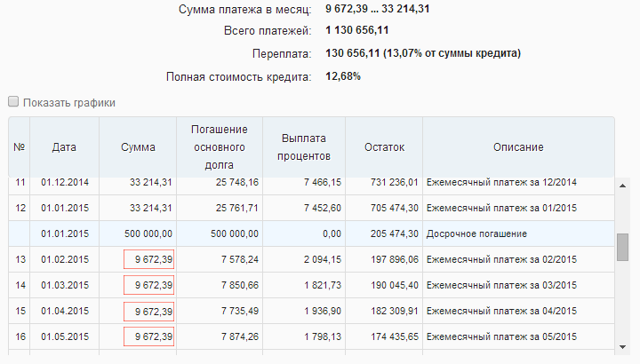Click the 7 452,60 interest cell
The height and width of the screenshot is (364, 640).
[322, 208]
